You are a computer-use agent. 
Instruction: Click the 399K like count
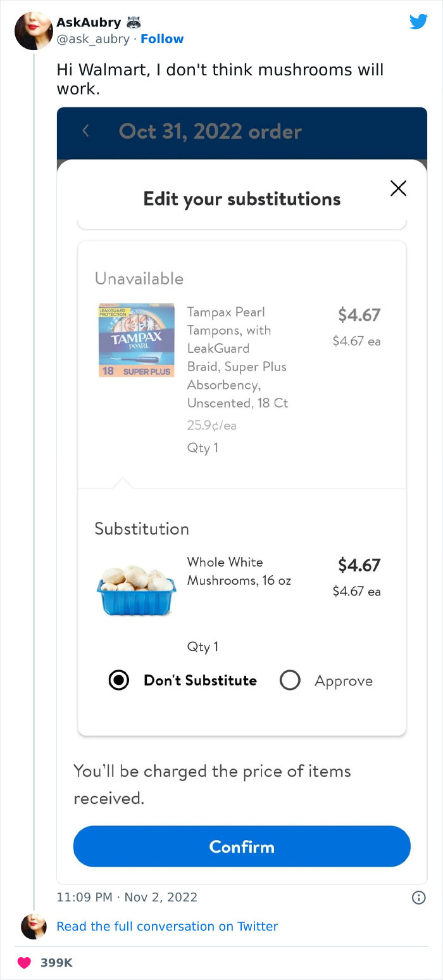click(56, 962)
